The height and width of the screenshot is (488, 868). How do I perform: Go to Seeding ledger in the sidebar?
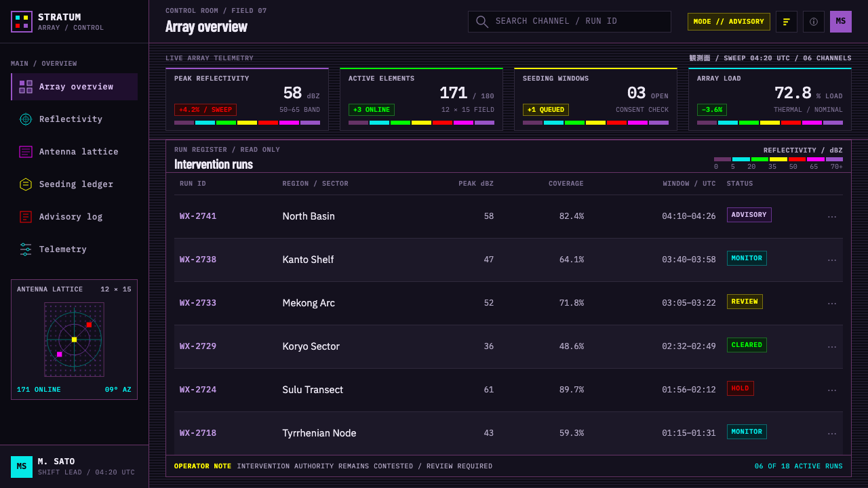click(75, 184)
